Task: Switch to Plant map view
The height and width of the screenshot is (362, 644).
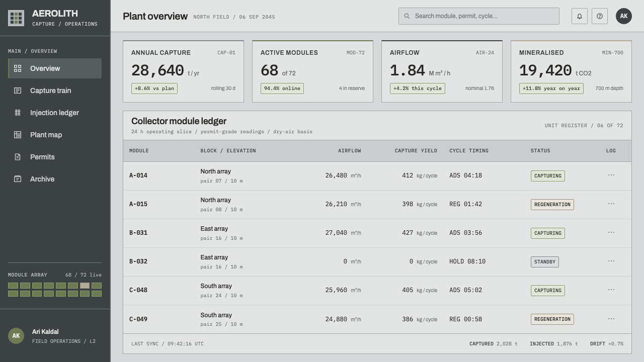Action: click(x=55, y=135)
